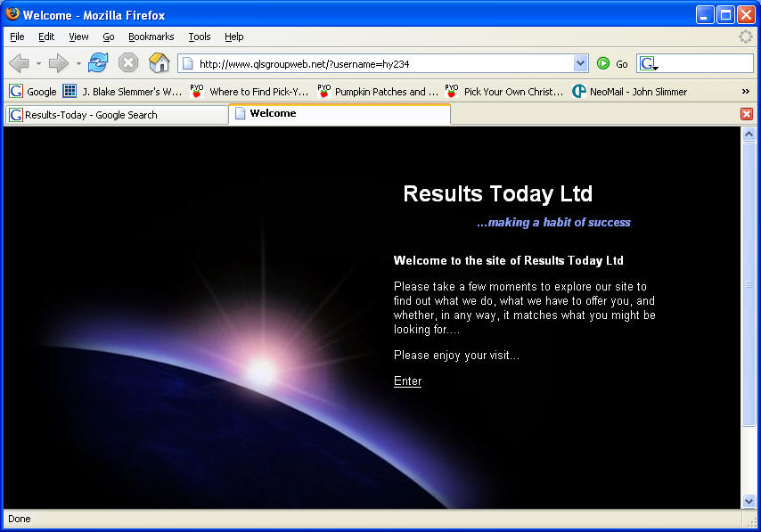
Task: Click the Back navigation arrow
Action: [x=19, y=63]
